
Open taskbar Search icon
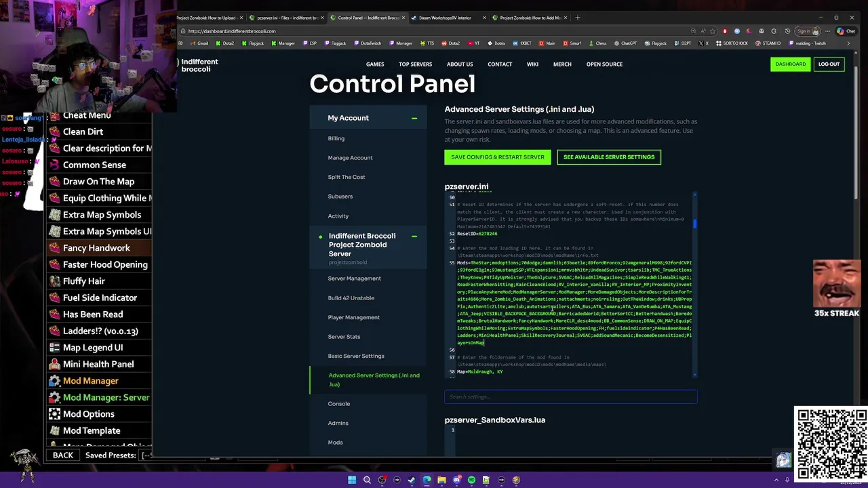pyautogui.click(x=367, y=480)
